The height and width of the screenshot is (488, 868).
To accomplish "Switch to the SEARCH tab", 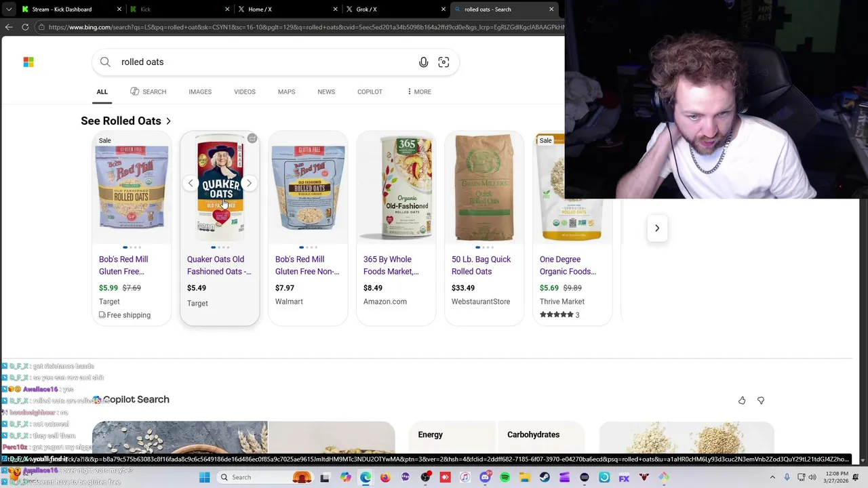I will (148, 91).
